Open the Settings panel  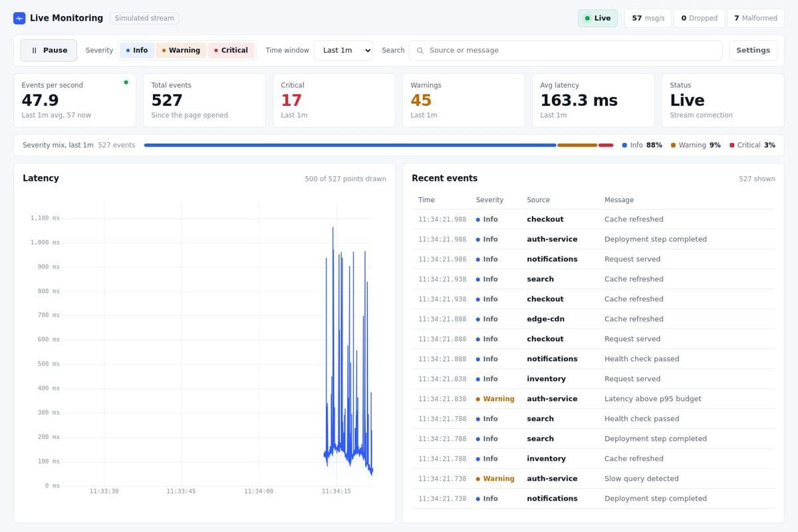[753, 51]
